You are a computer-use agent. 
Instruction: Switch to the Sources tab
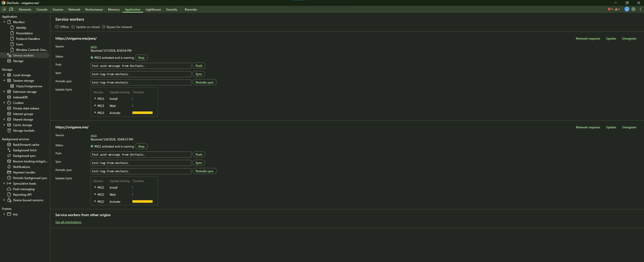coord(58,10)
